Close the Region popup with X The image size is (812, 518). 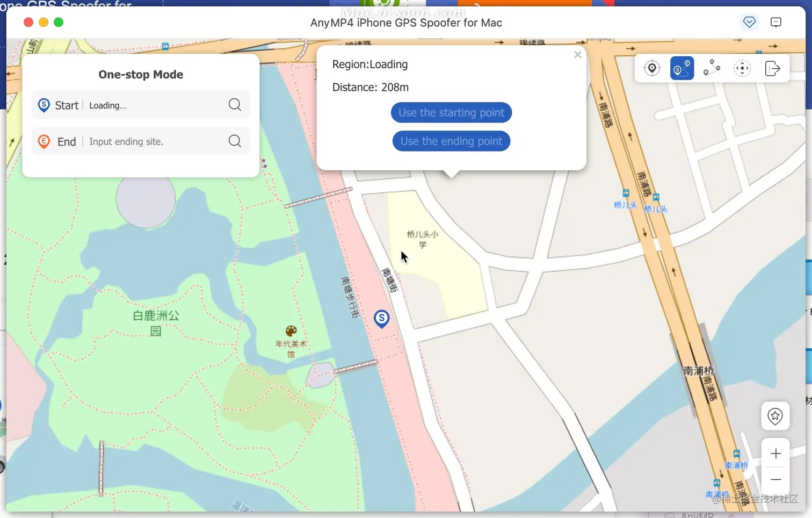coord(577,54)
